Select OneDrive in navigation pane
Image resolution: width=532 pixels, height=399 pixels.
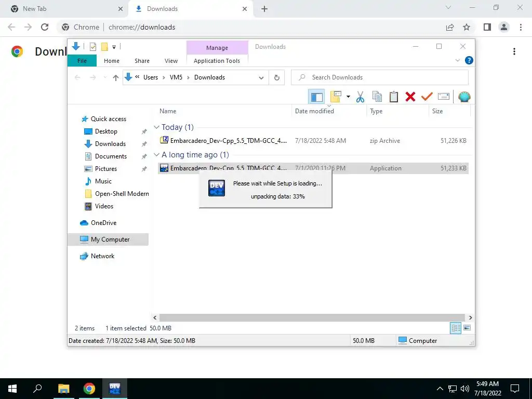(103, 223)
